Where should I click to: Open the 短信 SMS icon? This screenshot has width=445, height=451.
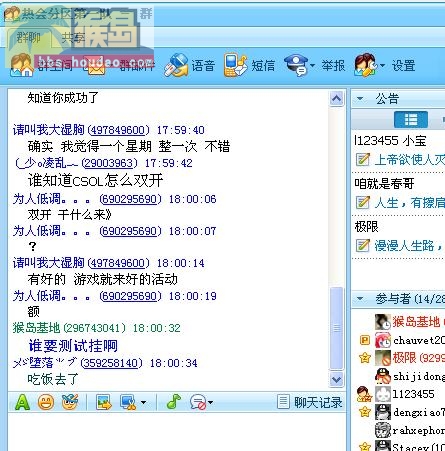[x=235, y=65]
